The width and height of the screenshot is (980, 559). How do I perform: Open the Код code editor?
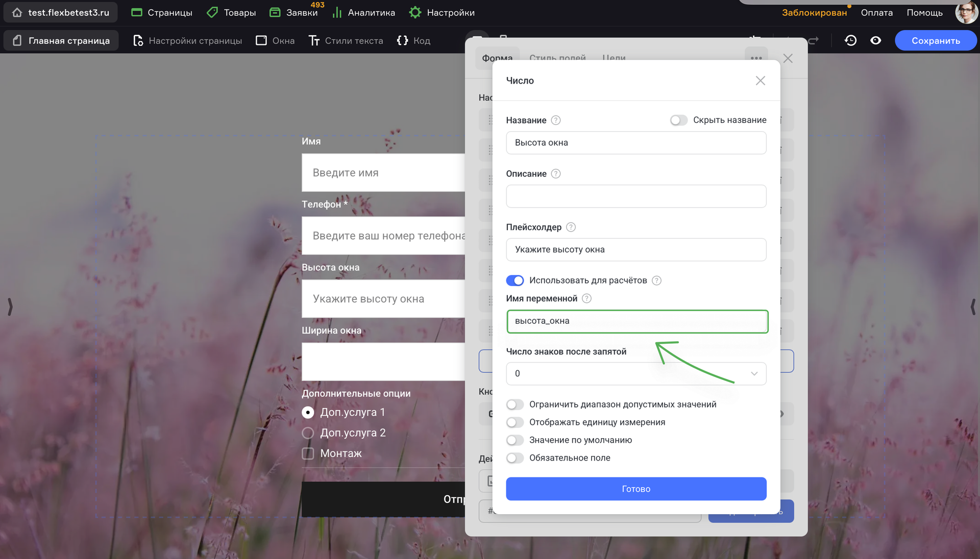(413, 40)
